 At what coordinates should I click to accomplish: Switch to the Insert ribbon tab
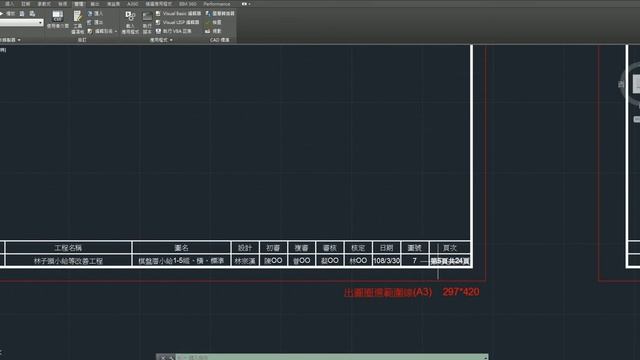click(x=9, y=4)
